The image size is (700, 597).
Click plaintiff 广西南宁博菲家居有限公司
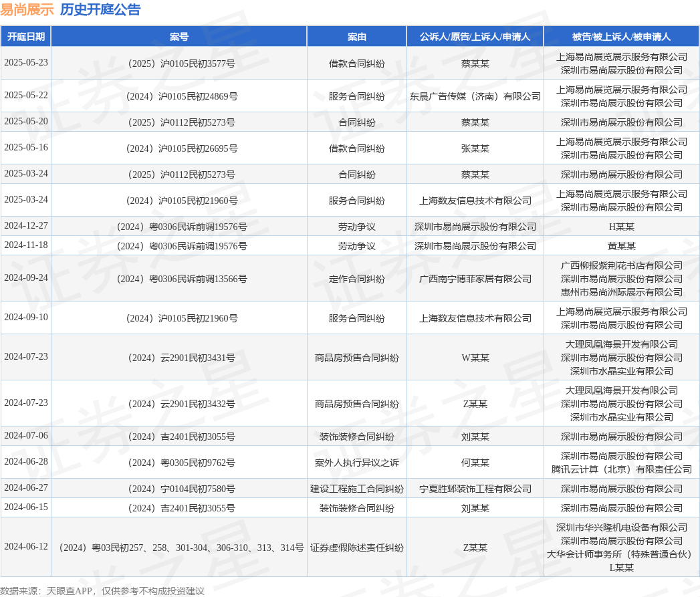coord(475,279)
